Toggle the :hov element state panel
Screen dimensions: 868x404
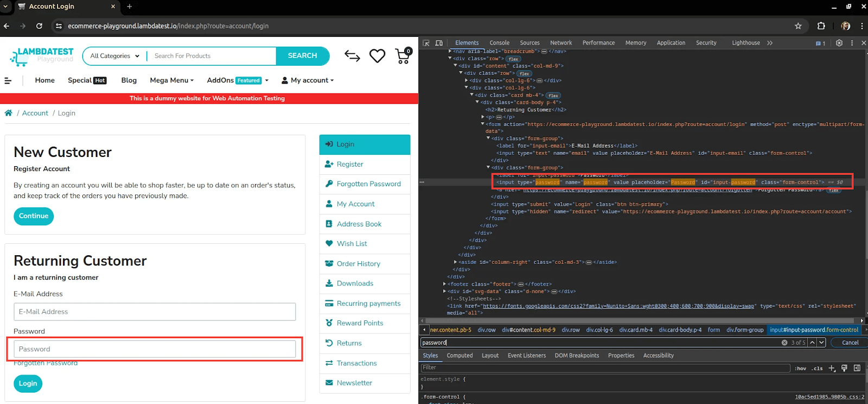coord(801,368)
